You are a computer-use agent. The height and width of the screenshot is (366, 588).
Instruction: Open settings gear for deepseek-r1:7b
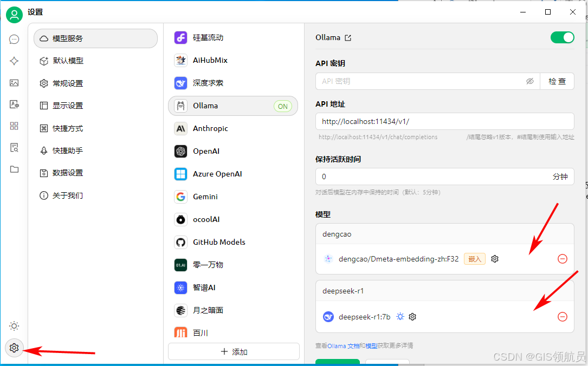(x=412, y=317)
